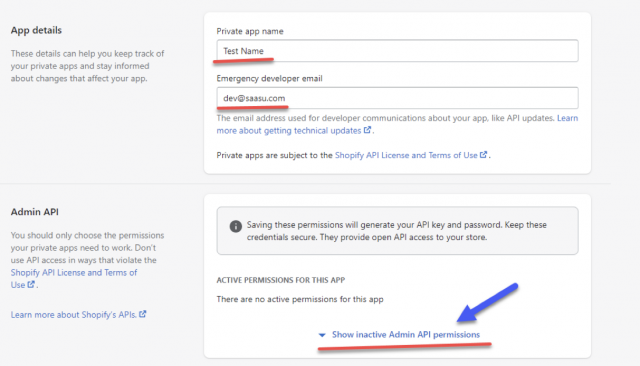Click external-link icon beside sidebar 'Use' text
Image resolution: width=640 pixels, height=366 pixels.
(31, 284)
